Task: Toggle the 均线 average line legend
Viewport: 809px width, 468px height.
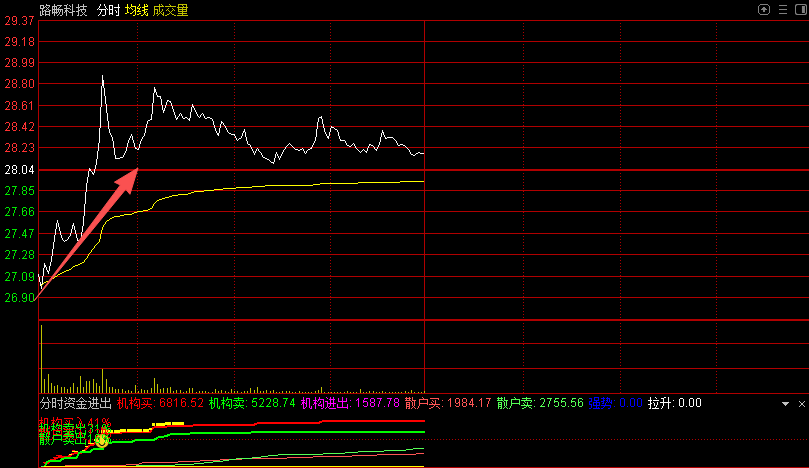Action: pyautogui.click(x=136, y=10)
